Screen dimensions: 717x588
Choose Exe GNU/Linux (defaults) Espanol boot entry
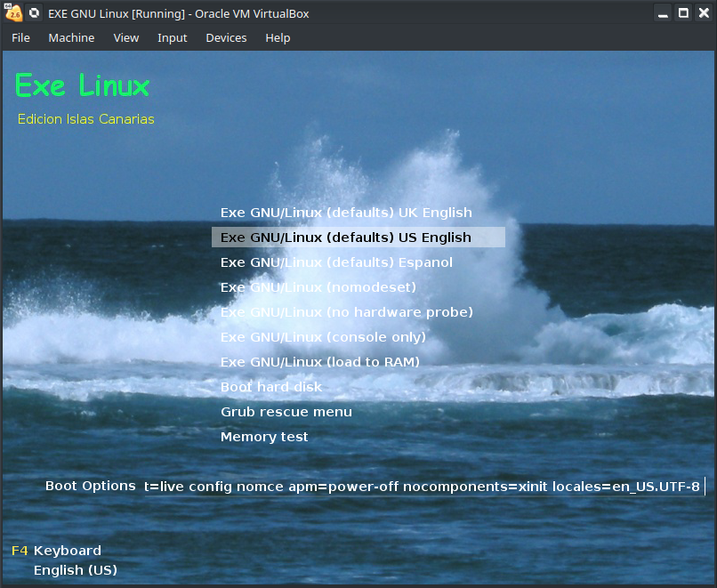(336, 262)
